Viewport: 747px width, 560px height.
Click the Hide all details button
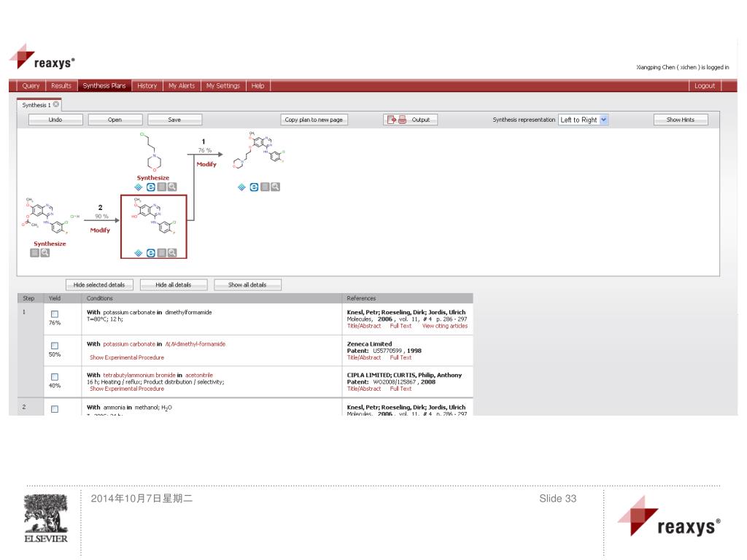[174, 285]
